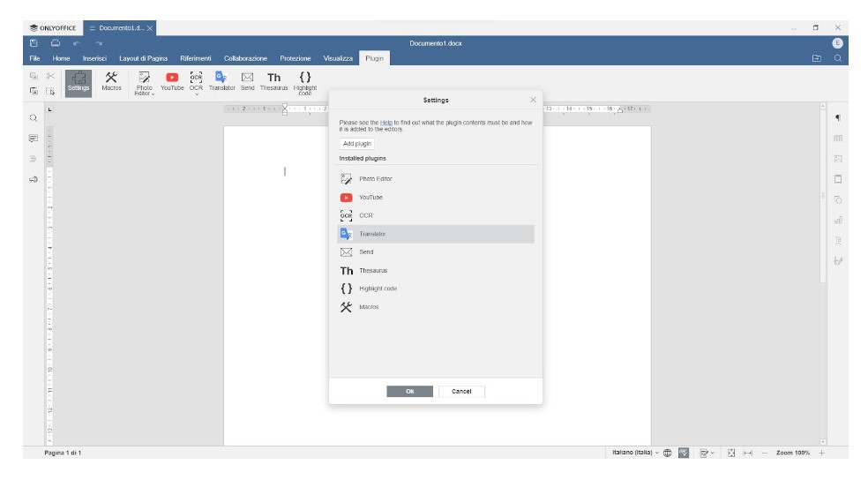This screenshot has height=480, width=868.
Task: Open Italiano (Italia) language dropdown
Action: [x=635, y=453]
